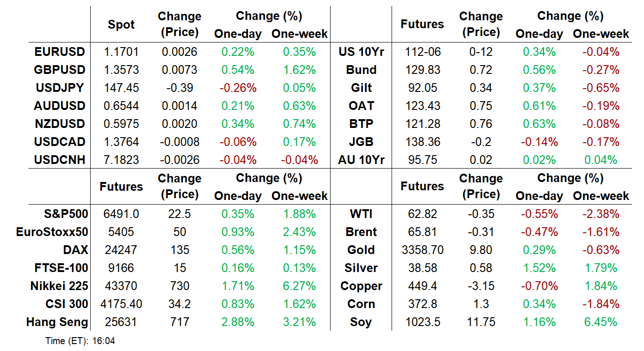Click the Spot column header
644x351 pixels.
tap(121, 24)
